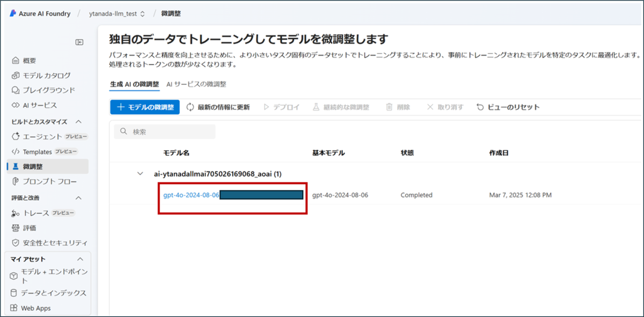Click the AI サービス icon
644x317 pixels.
[x=16, y=105]
